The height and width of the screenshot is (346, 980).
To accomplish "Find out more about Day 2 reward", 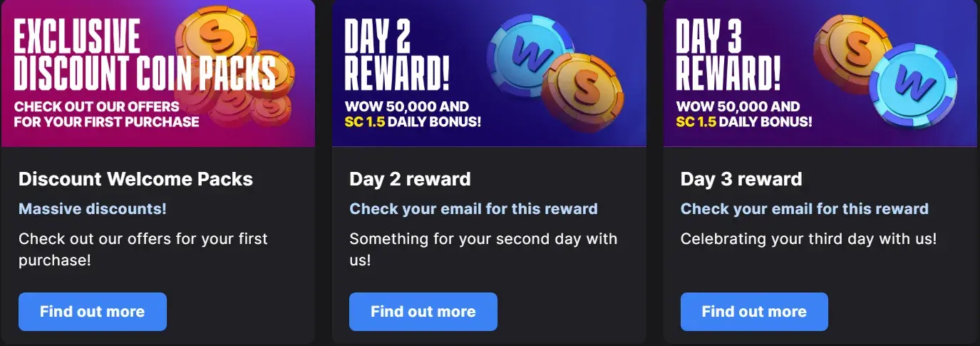I will click(x=423, y=312).
